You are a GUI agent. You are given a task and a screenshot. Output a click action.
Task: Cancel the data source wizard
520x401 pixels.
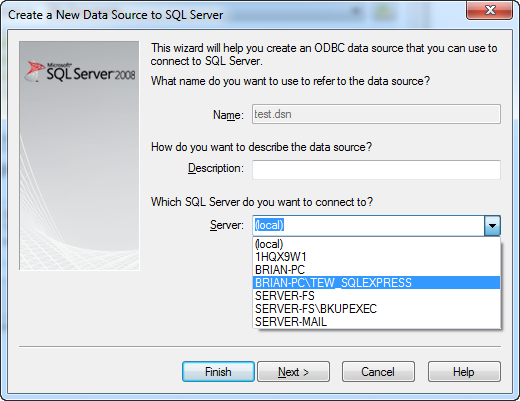pyautogui.click(x=378, y=371)
